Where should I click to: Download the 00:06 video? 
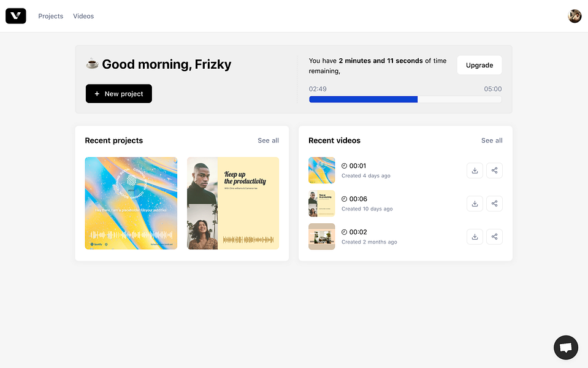(x=475, y=203)
